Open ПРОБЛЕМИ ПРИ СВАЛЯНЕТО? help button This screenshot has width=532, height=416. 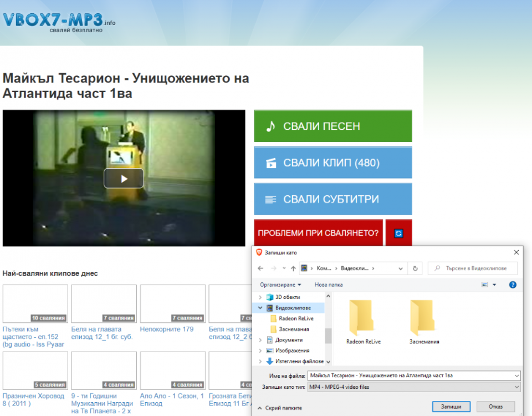coord(319,233)
